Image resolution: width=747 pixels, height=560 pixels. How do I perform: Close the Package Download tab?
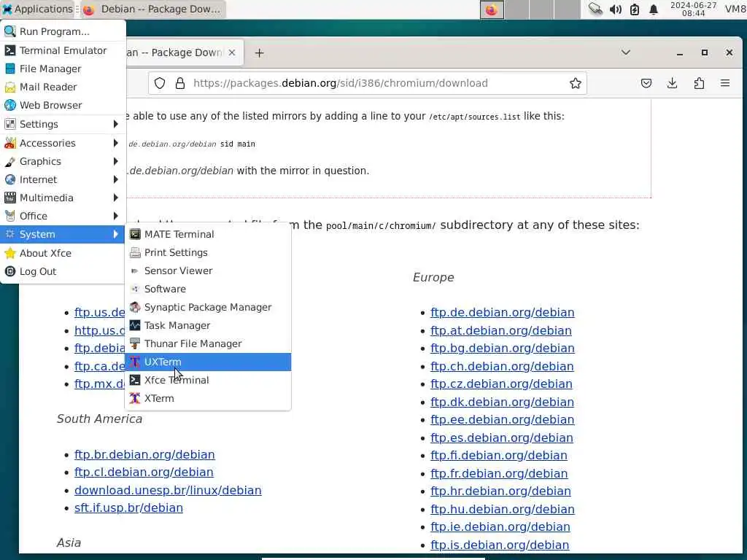[232, 52]
